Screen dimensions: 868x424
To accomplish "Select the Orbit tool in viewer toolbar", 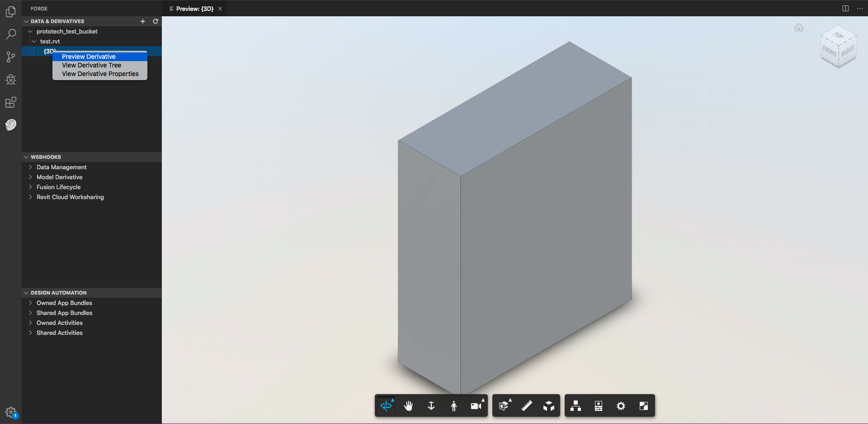I will 386,406.
